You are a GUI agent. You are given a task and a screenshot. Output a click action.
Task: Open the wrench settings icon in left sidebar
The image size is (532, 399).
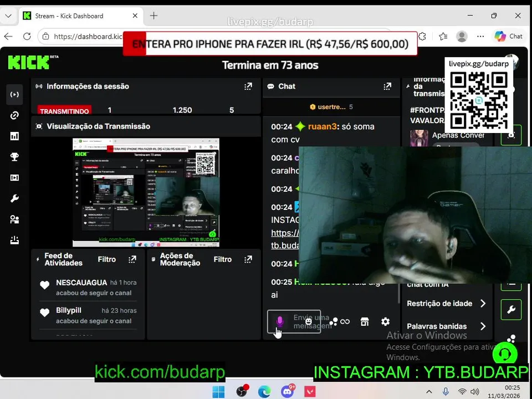(x=14, y=198)
